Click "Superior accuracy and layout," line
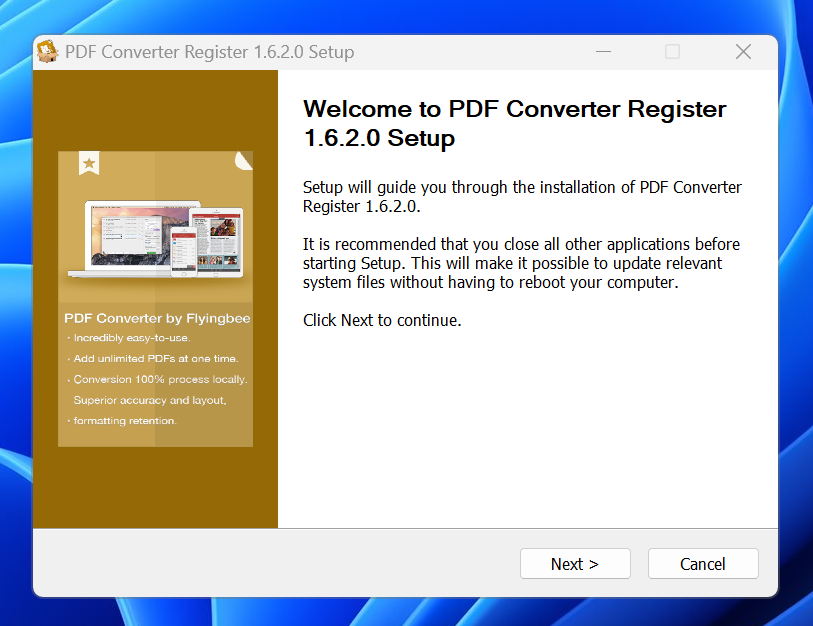Screen dimensions: 813x626 tap(150, 400)
